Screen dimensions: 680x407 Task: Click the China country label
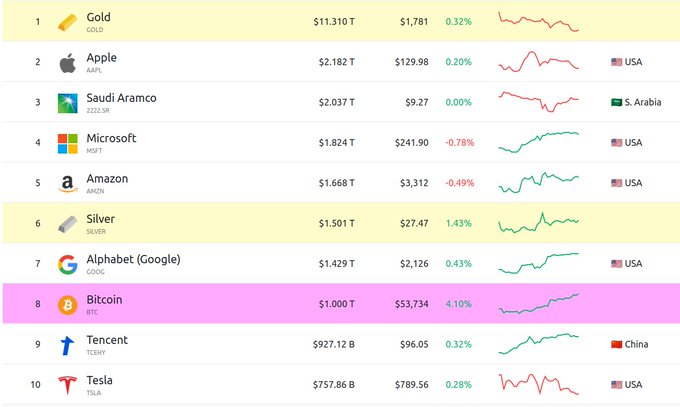[636, 345]
